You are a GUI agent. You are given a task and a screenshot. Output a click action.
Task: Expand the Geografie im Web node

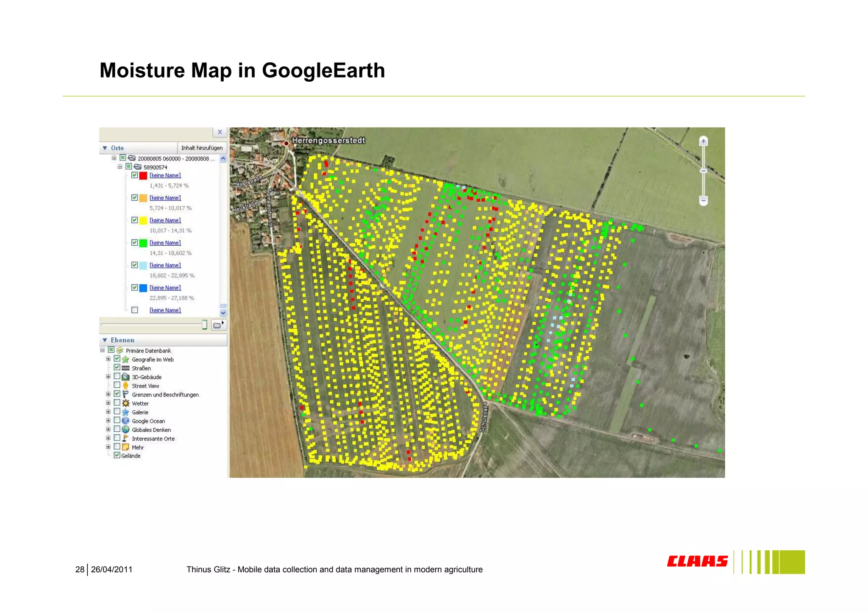[x=108, y=359]
